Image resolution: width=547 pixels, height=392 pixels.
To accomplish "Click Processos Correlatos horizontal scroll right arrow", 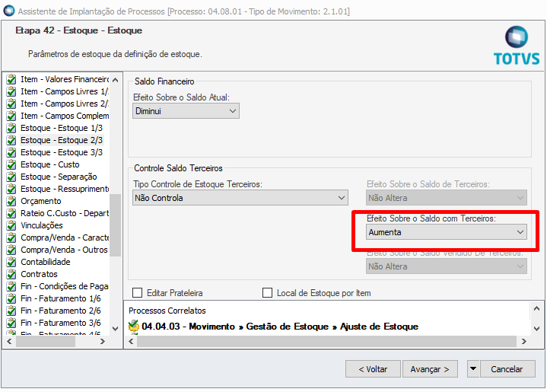I will tap(523, 342).
